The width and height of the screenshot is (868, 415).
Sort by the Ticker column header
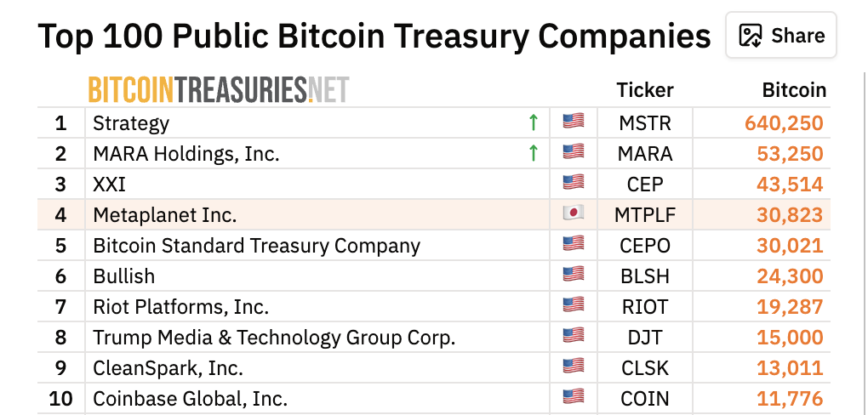point(645,90)
